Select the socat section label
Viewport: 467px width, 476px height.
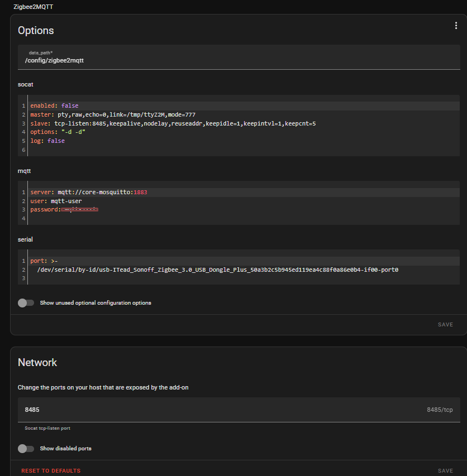26,84
